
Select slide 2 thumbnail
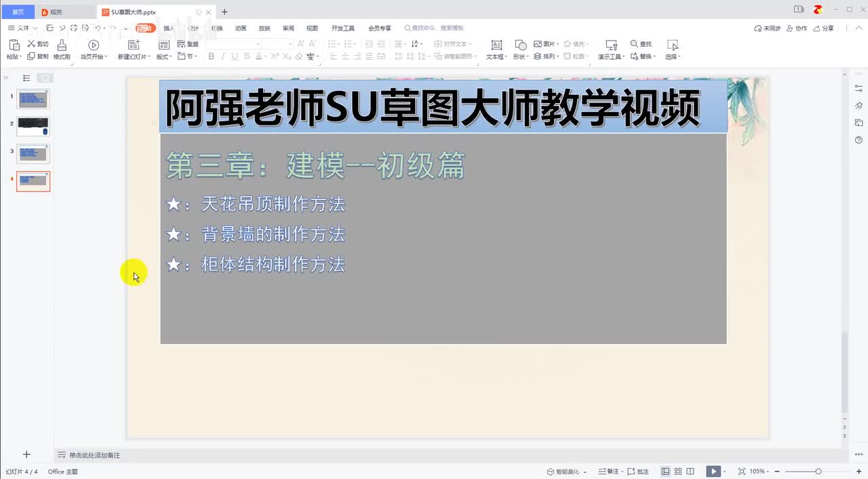[33, 126]
